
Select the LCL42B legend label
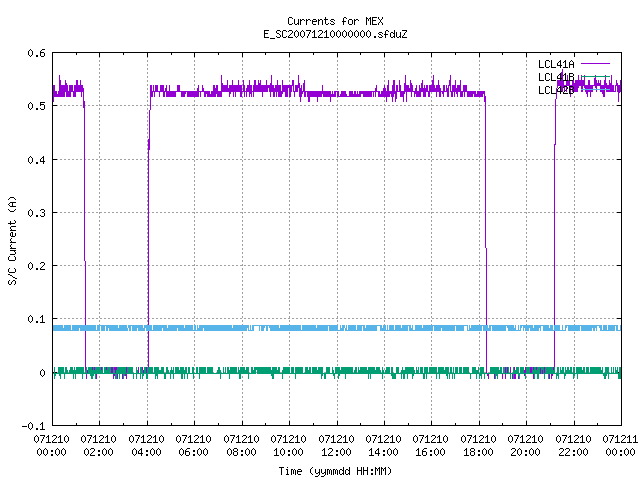(x=556, y=90)
